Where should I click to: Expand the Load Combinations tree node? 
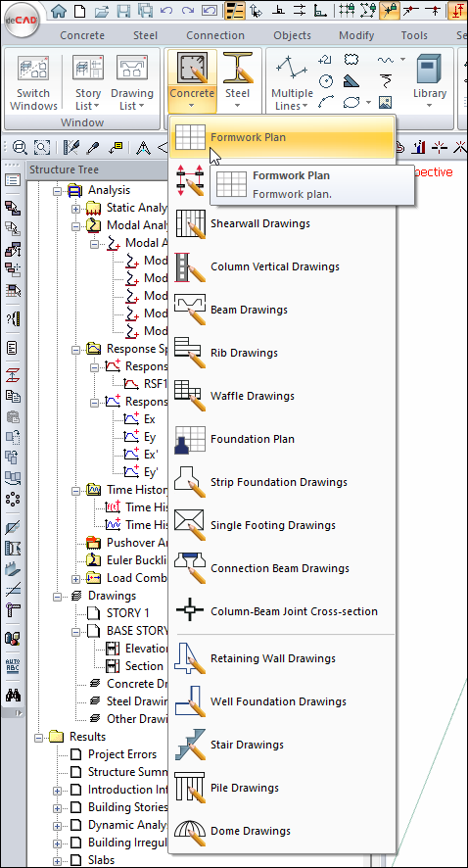(75, 578)
